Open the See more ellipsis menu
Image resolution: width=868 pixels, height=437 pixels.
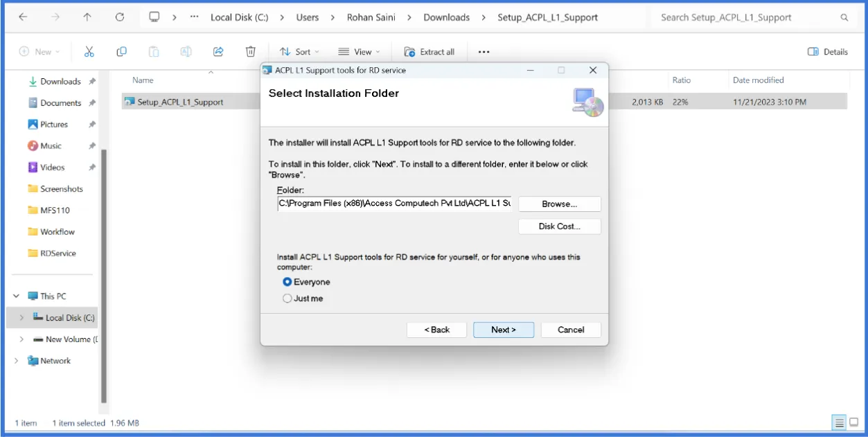tap(484, 52)
